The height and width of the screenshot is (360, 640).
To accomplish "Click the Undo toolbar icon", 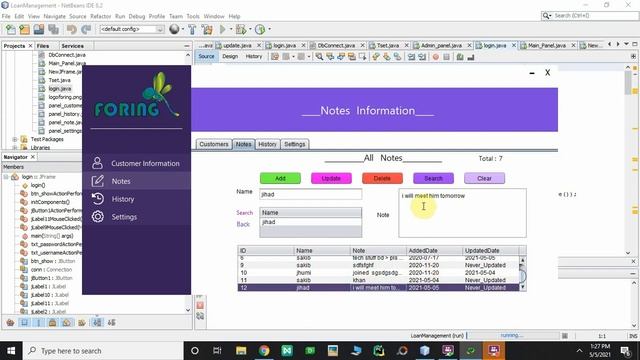I will 72,29.
